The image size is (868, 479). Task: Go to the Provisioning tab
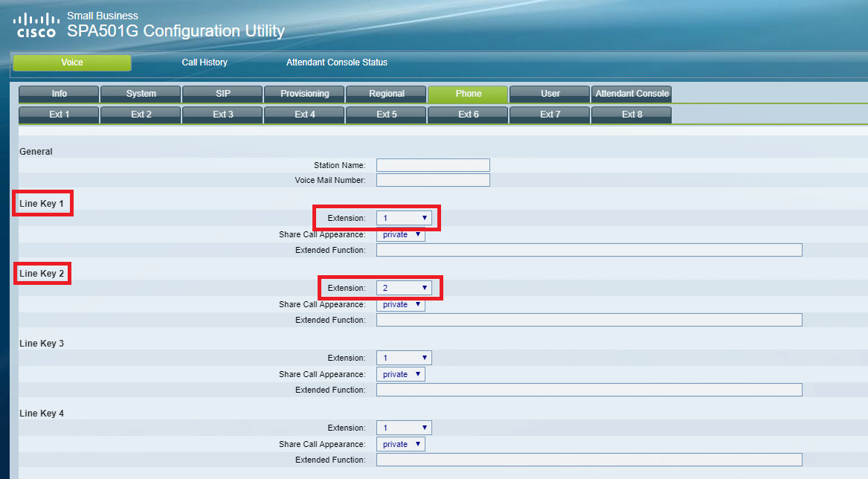[304, 94]
